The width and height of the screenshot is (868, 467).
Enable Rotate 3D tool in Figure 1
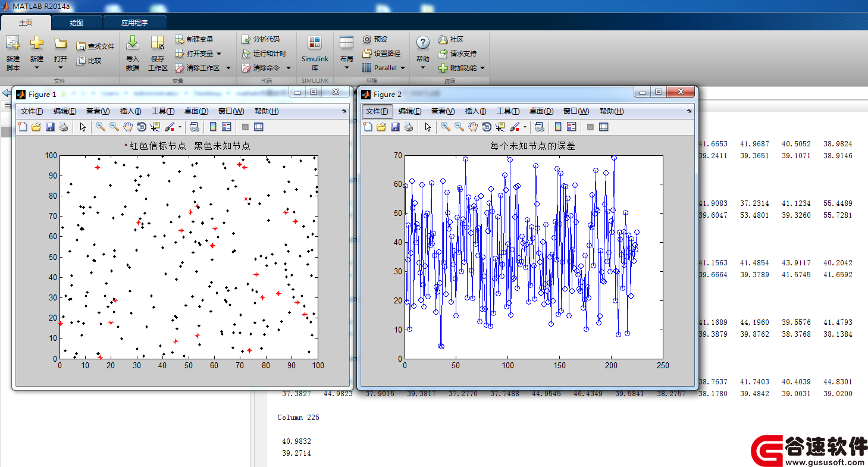tap(142, 127)
